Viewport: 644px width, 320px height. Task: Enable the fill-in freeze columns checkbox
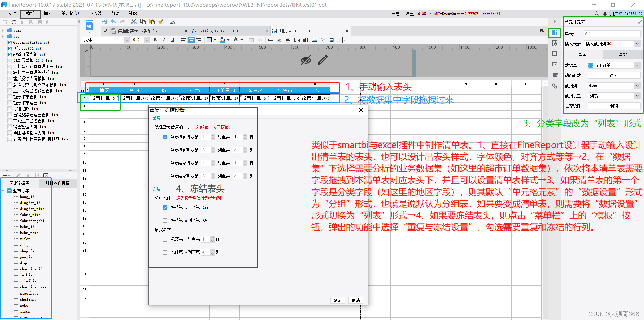165,252
